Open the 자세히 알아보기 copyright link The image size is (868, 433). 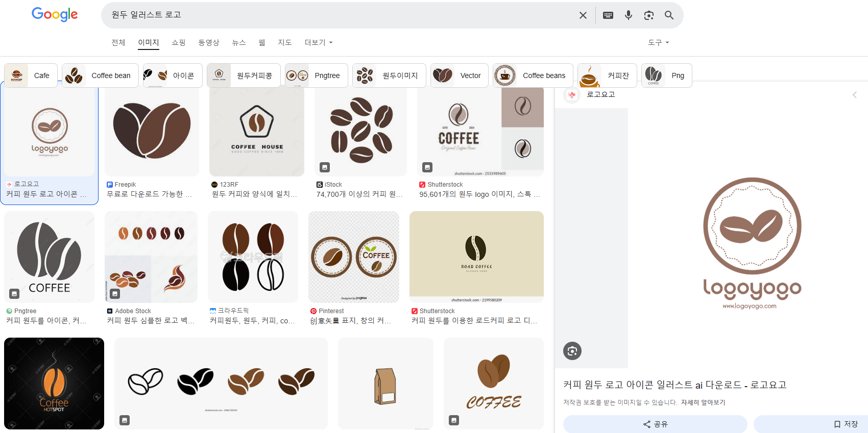coord(703,402)
